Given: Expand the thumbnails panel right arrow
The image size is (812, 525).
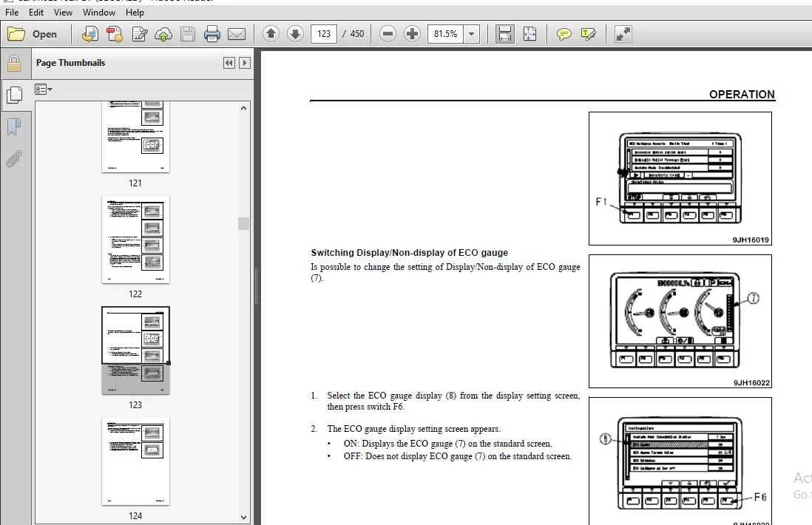Looking at the screenshot, I should [x=245, y=63].
